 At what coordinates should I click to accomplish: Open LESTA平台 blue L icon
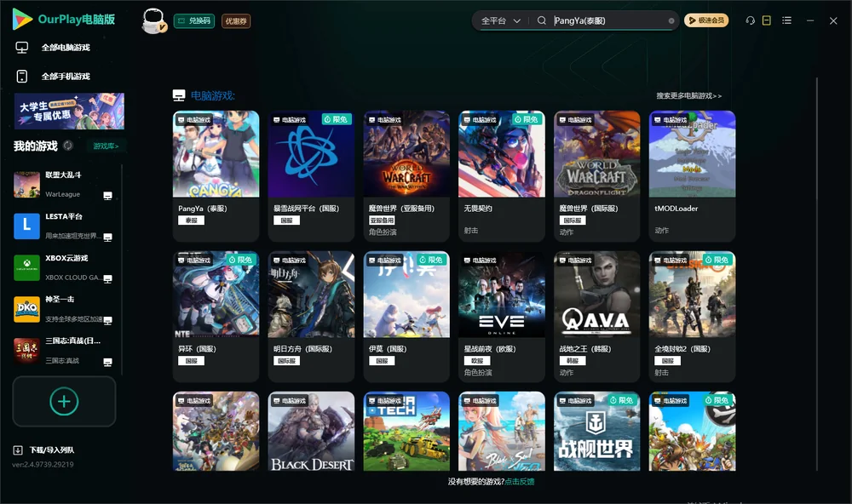[26, 226]
